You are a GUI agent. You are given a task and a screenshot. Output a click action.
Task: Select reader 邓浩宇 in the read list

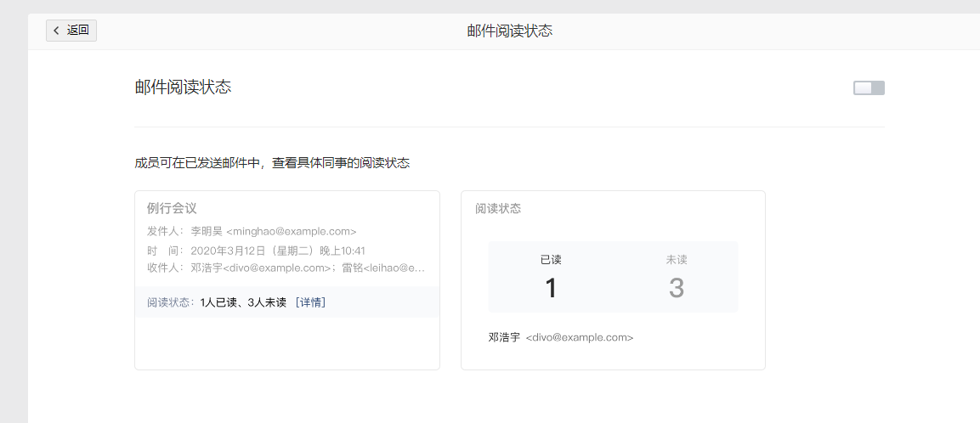504,337
